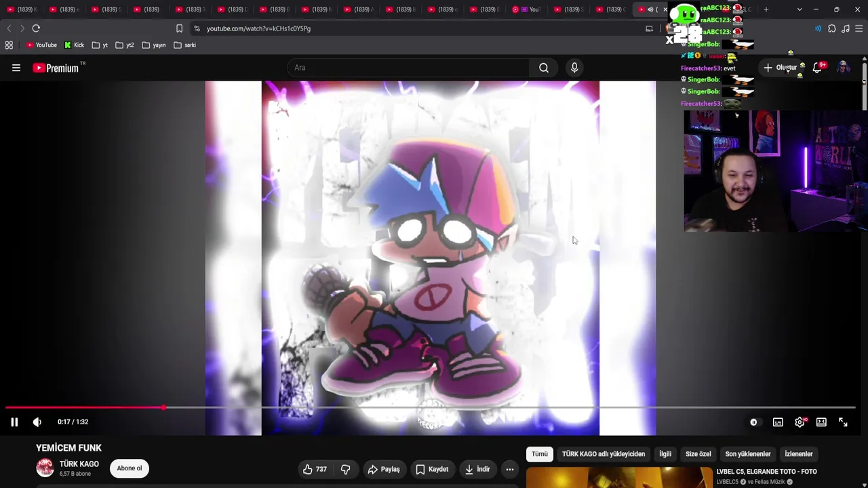Switch the player to theater mode

[821, 422]
